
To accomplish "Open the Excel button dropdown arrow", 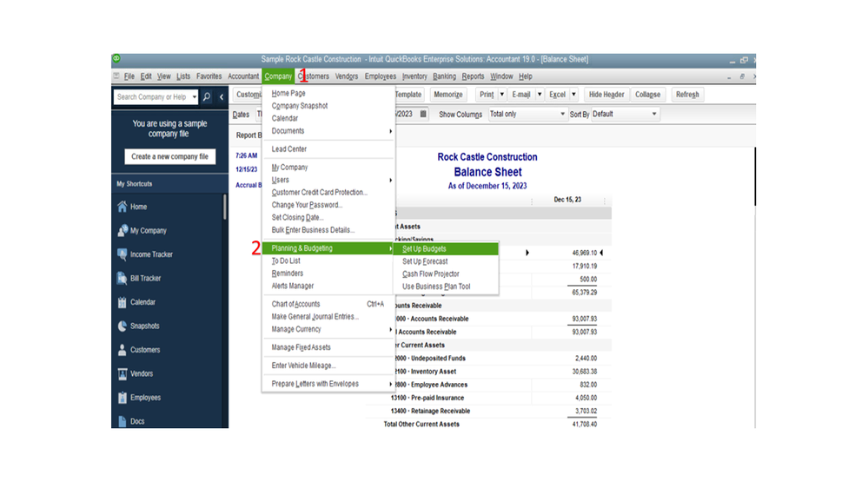I will (x=573, y=95).
